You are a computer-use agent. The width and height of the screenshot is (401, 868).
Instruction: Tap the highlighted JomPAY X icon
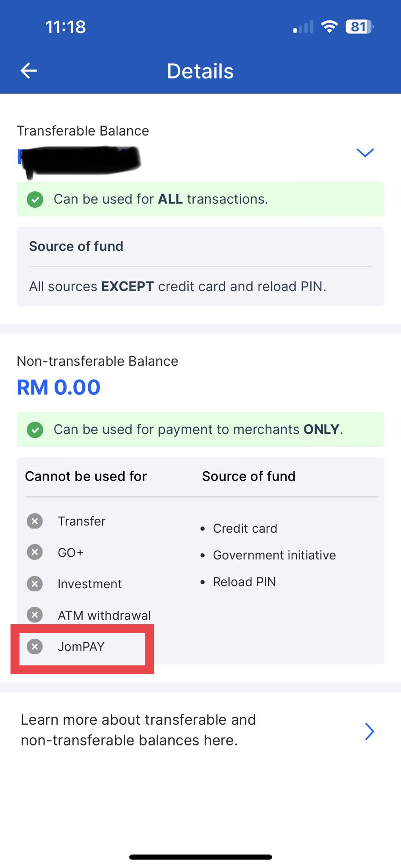pos(34,647)
